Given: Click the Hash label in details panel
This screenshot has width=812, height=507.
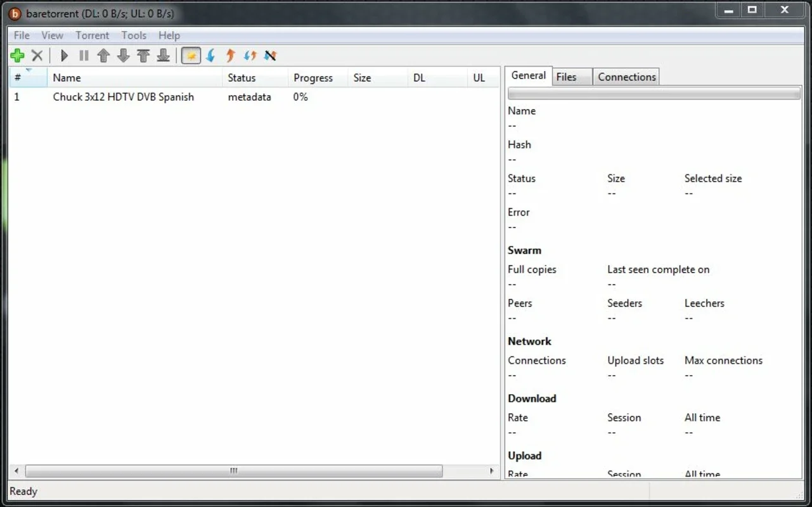Looking at the screenshot, I should [x=519, y=144].
